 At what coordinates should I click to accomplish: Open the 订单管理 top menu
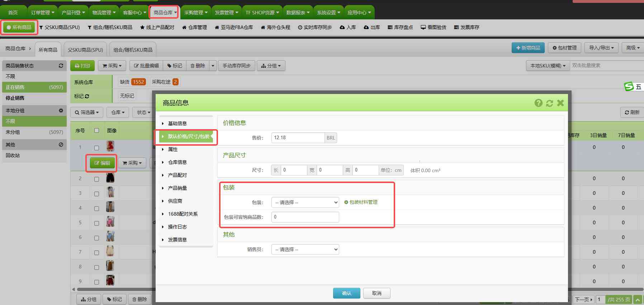coord(42,13)
